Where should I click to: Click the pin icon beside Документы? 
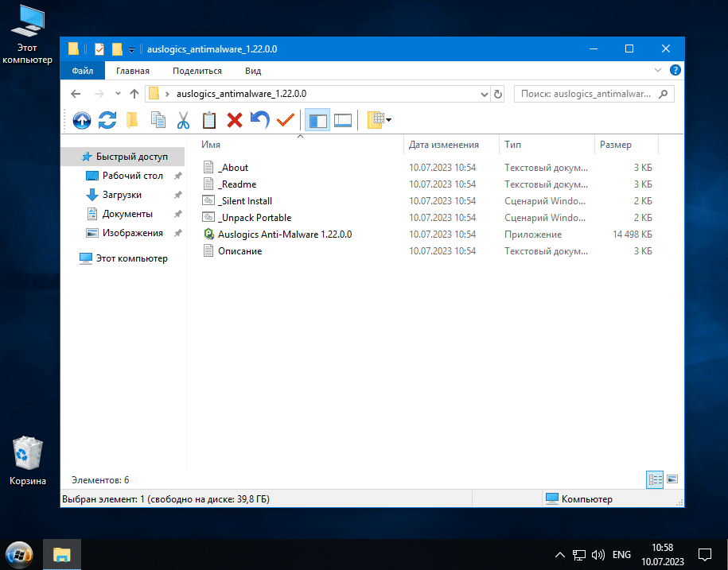[x=177, y=215]
